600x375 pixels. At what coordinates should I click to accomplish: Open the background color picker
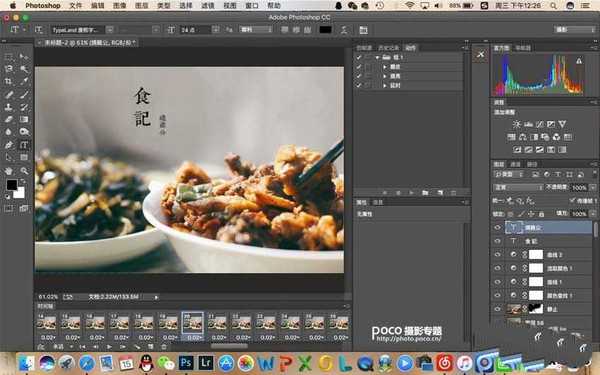[19, 192]
